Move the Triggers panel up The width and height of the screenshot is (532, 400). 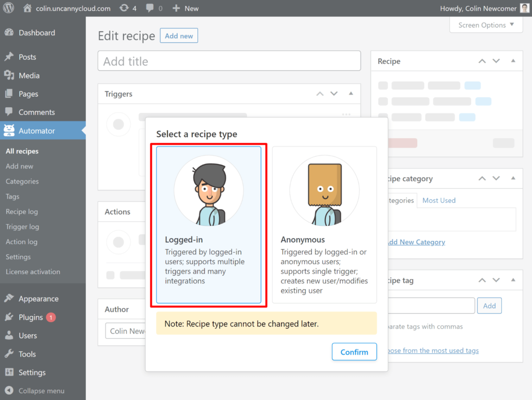tap(320, 94)
